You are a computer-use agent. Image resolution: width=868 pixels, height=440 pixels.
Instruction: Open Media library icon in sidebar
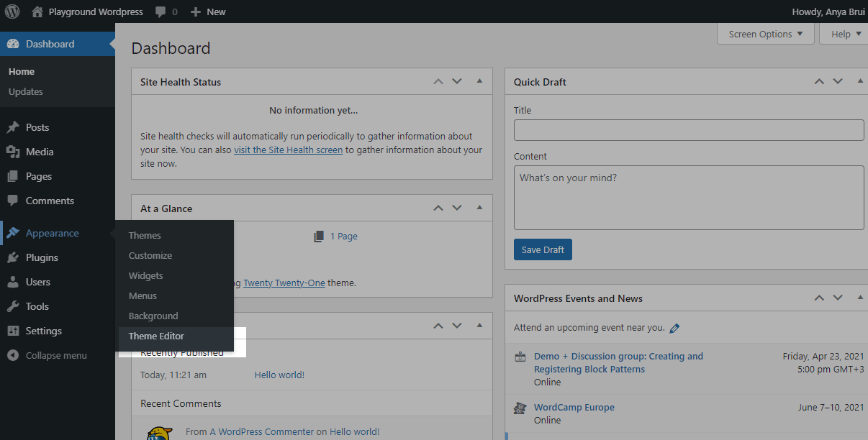13,152
